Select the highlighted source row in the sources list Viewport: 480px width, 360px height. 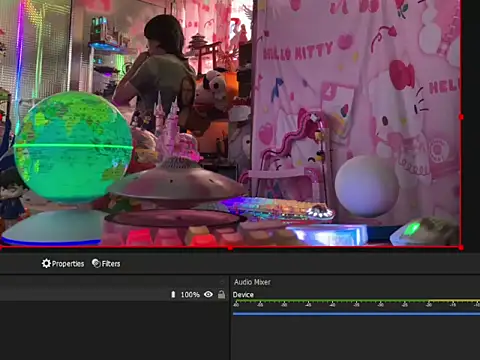114,295
